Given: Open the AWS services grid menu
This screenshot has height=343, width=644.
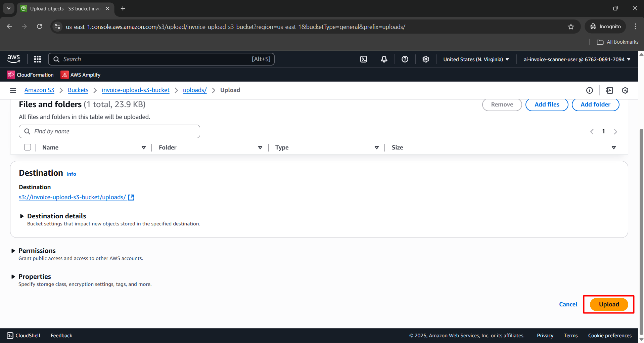Looking at the screenshot, I should (37, 59).
